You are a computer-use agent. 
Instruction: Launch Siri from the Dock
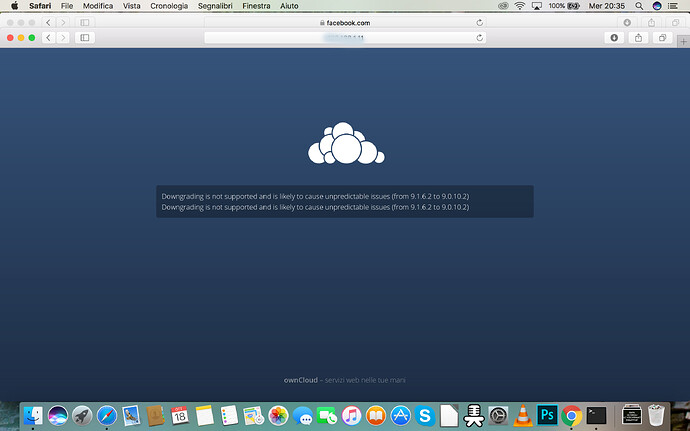(58, 415)
